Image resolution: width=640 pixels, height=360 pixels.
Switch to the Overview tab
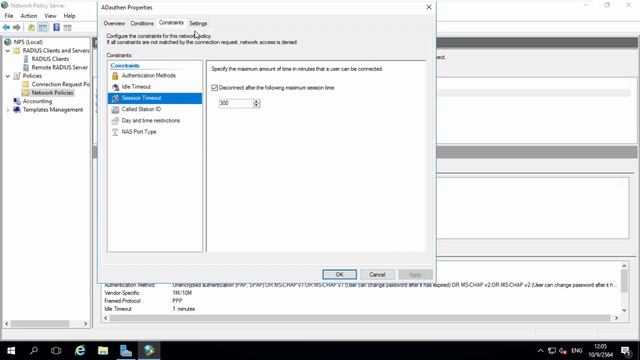point(114,24)
